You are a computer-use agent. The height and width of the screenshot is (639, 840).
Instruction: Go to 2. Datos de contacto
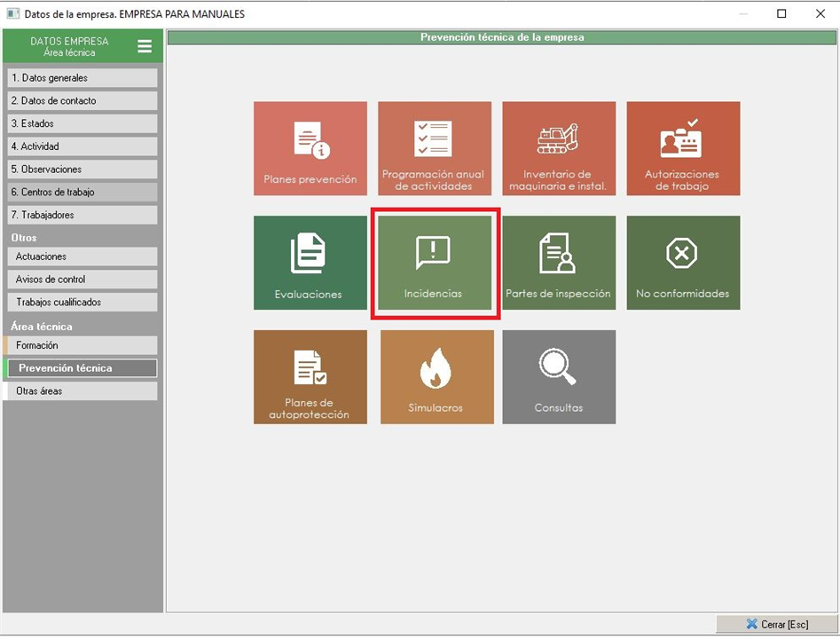click(x=82, y=101)
